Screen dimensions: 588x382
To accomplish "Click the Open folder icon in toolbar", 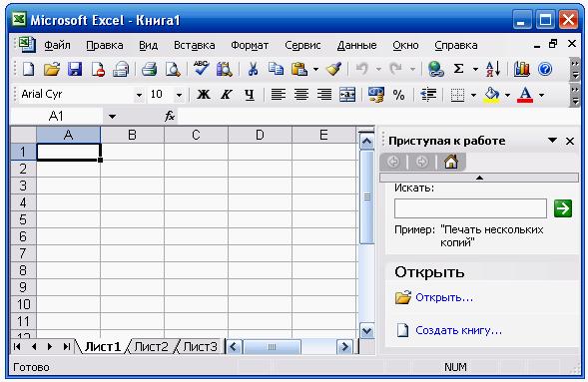I will pyautogui.click(x=52, y=69).
